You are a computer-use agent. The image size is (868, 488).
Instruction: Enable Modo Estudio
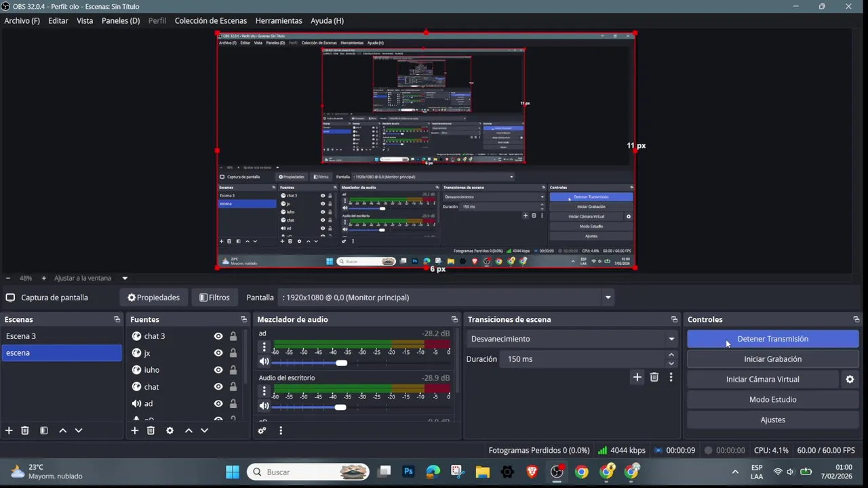point(773,400)
